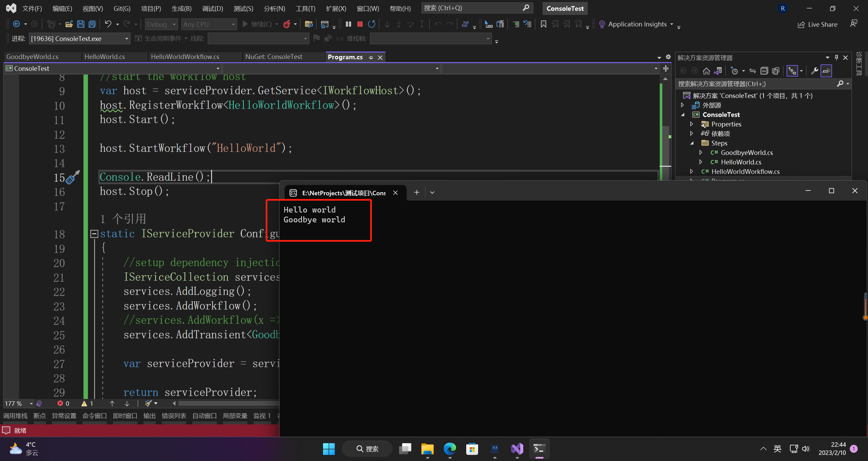The height and width of the screenshot is (461, 868).
Task: Open the Any CPU platform dropdown
Action: click(x=209, y=24)
